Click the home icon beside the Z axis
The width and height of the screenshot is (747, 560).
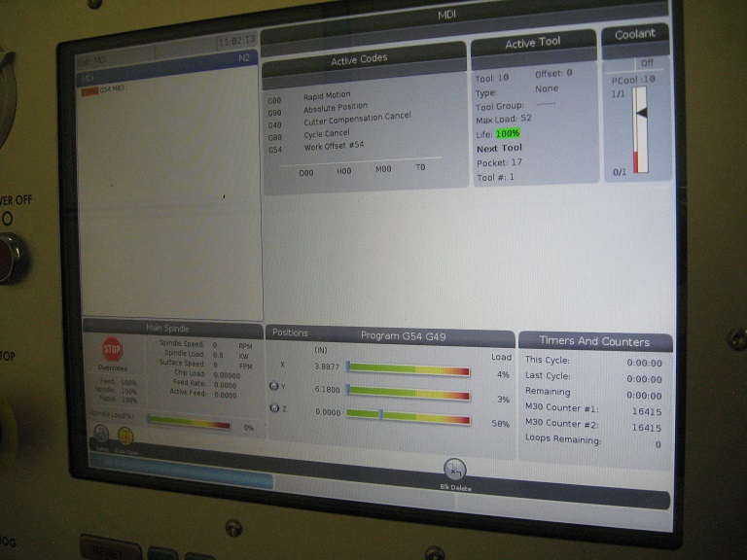click(x=274, y=407)
